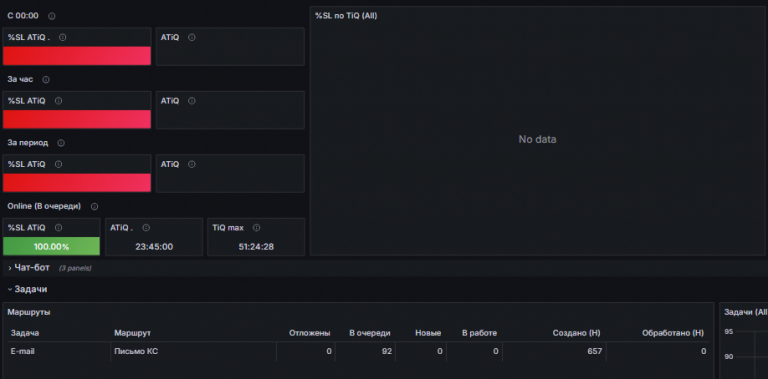Screen dimensions: 768x379
Task: Click the info icon on the TiQ max panel
Action: click(256, 228)
